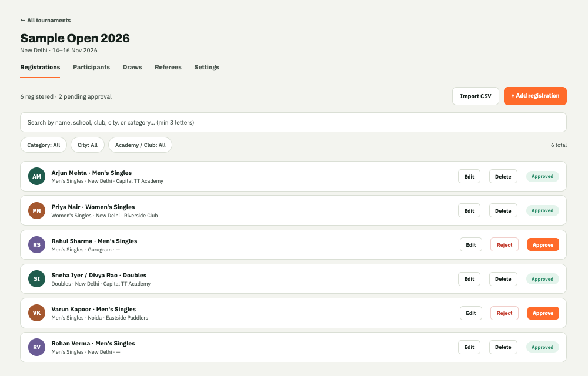The height and width of the screenshot is (376, 588).
Task: Select 'Varun Kapoor · Men's Singles' title
Action: pyautogui.click(x=93, y=309)
